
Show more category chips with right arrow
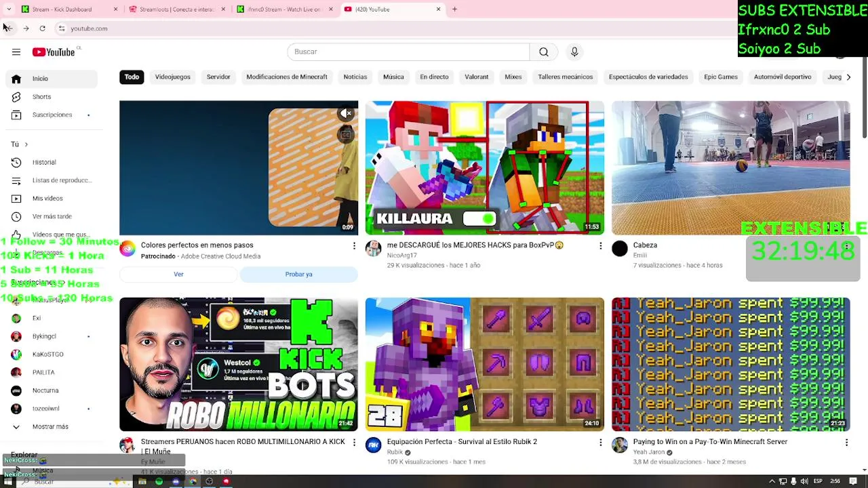click(x=848, y=77)
